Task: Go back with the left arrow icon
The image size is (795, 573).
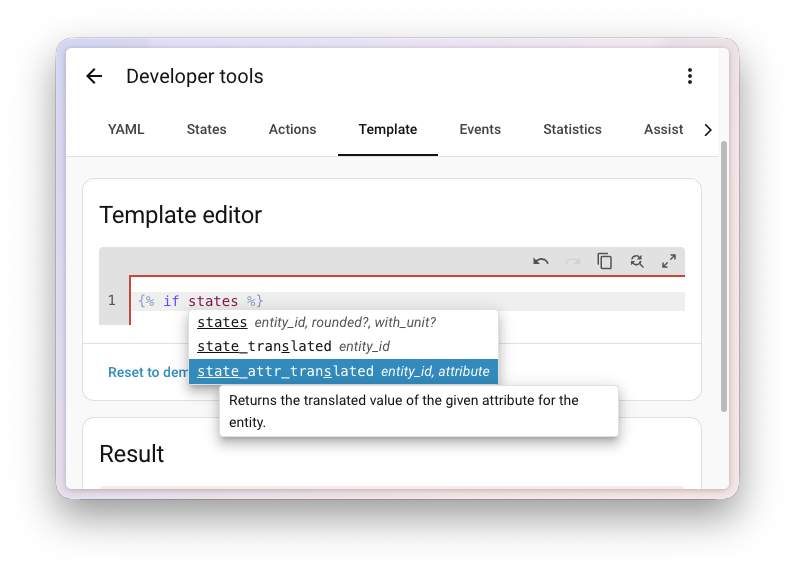Action: pyautogui.click(x=94, y=77)
